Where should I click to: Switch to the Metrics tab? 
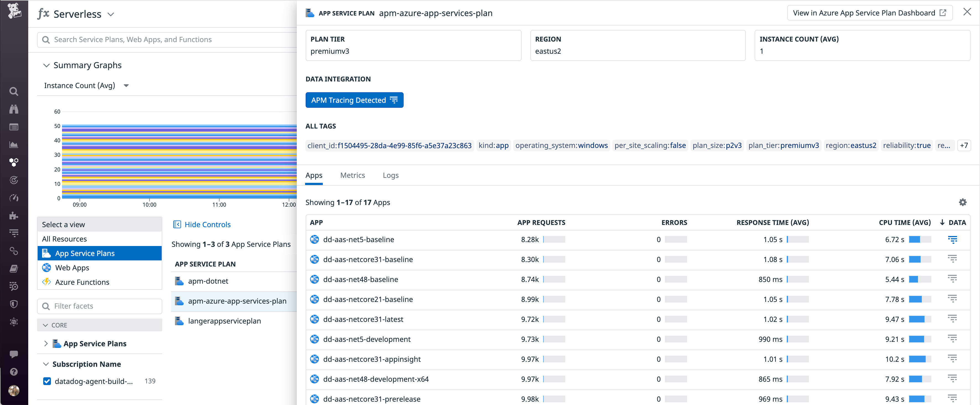click(352, 175)
